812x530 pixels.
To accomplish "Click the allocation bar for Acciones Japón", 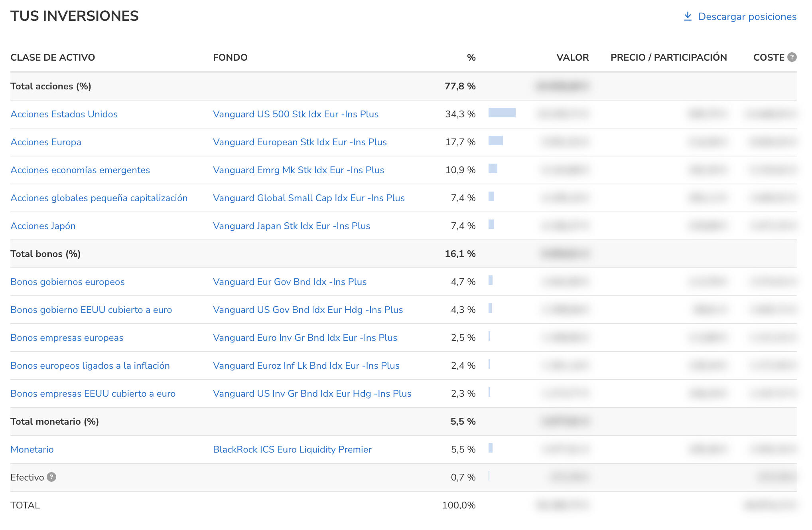I will click(x=491, y=224).
